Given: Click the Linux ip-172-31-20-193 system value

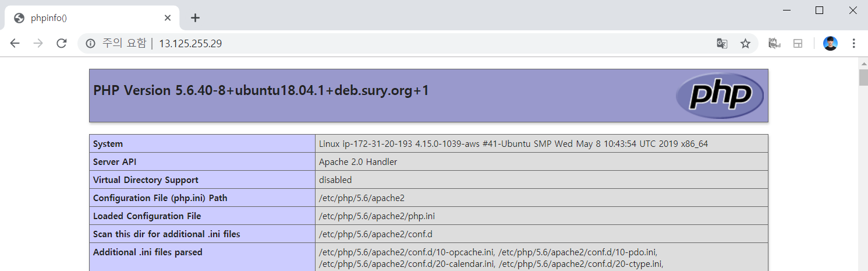Looking at the screenshot, I should pyautogui.click(x=513, y=144).
